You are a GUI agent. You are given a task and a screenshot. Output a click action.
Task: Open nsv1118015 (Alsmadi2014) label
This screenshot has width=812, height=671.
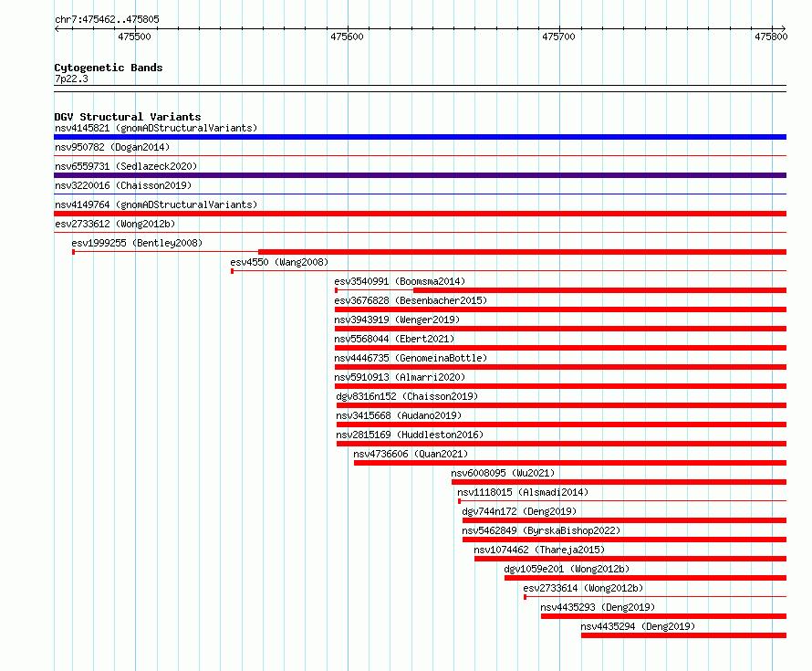(x=523, y=492)
